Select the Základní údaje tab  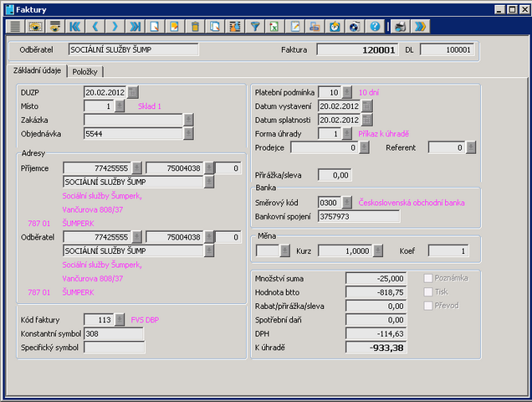36,71
